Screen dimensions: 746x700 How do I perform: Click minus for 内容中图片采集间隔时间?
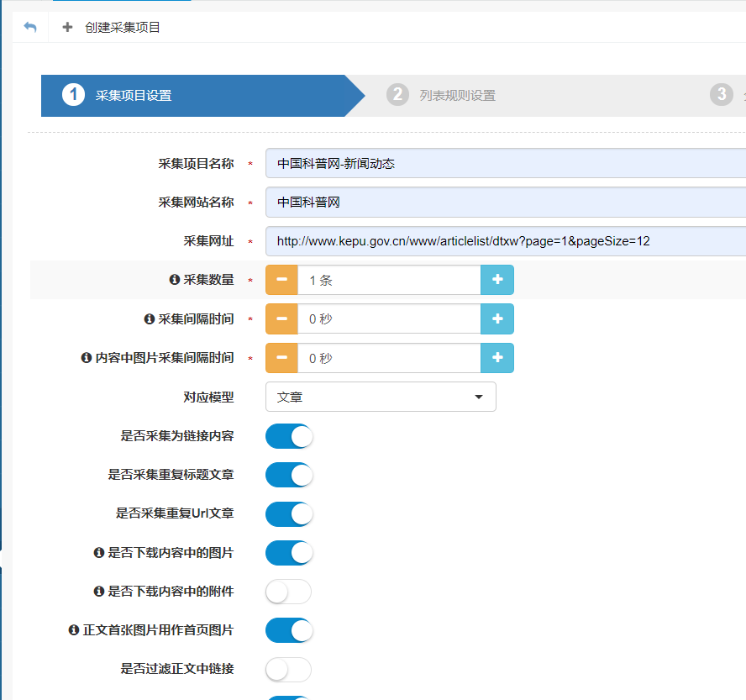281,358
